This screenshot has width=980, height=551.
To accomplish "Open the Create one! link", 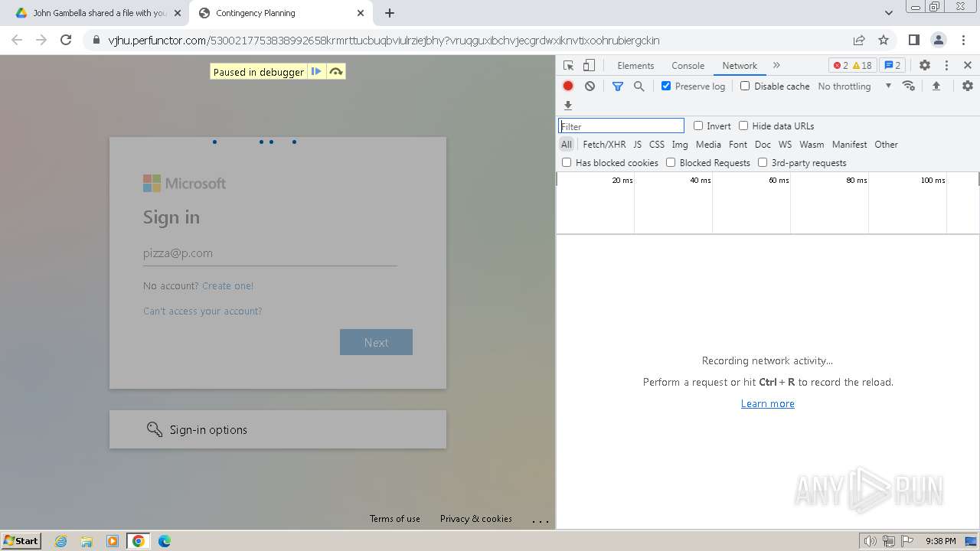I will click(227, 286).
